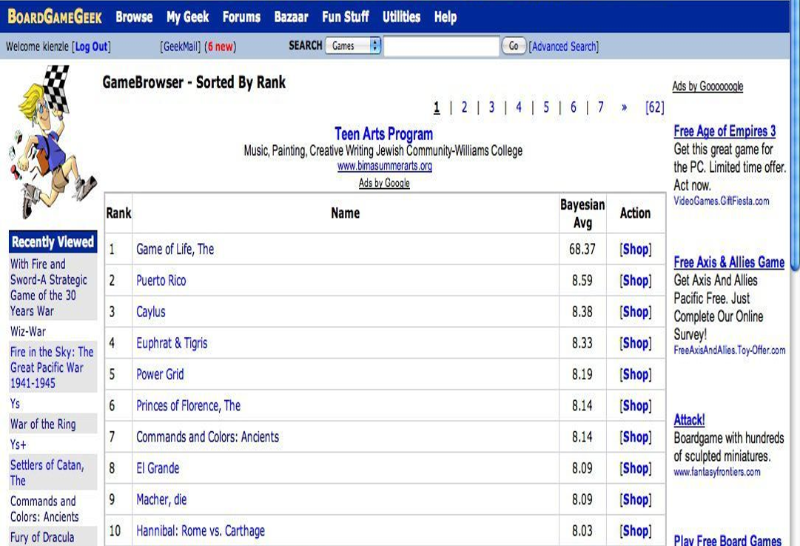Open the Macher, die game page
This screenshot has width=800, height=546.
pyautogui.click(x=161, y=499)
